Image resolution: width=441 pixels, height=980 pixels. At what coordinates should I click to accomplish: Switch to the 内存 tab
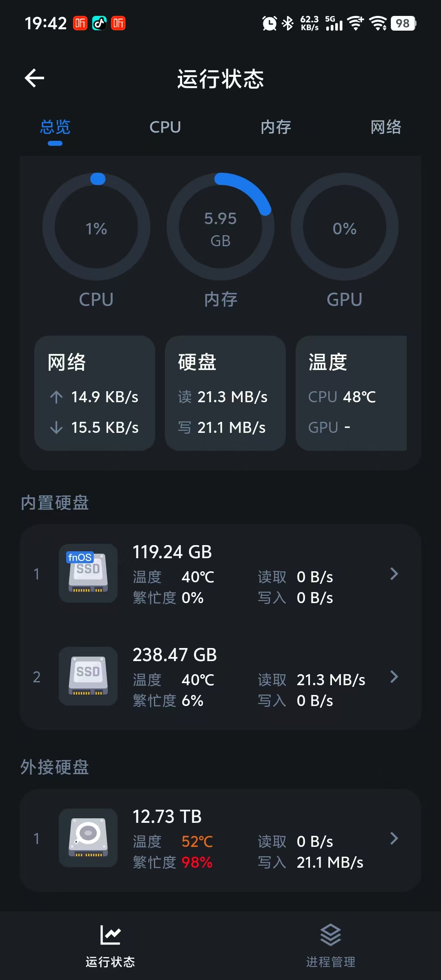pyautogui.click(x=276, y=127)
